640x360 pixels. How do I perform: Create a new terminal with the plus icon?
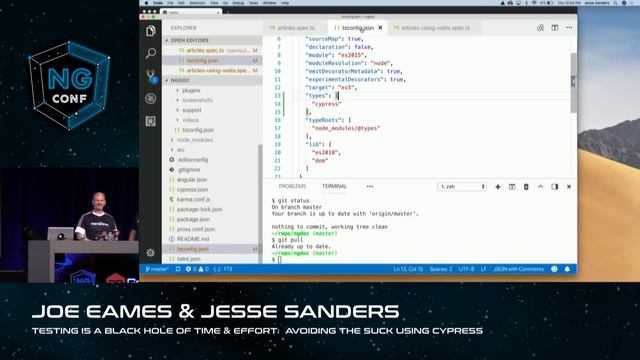pyautogui.click(x=498, y=187)
